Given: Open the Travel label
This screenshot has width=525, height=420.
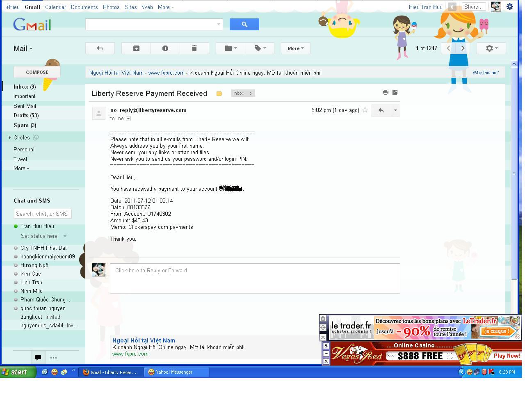Looking at the screenshot, I should click(20, 159).
